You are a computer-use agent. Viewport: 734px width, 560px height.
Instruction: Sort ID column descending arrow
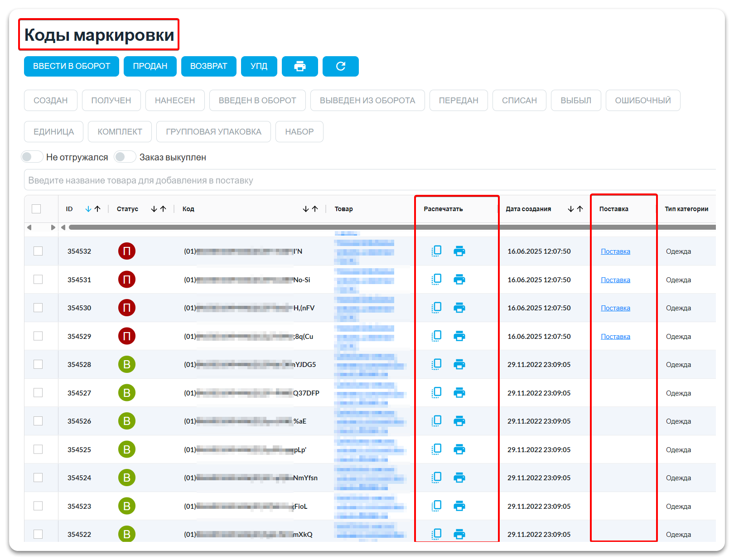[x=88, y=209]
